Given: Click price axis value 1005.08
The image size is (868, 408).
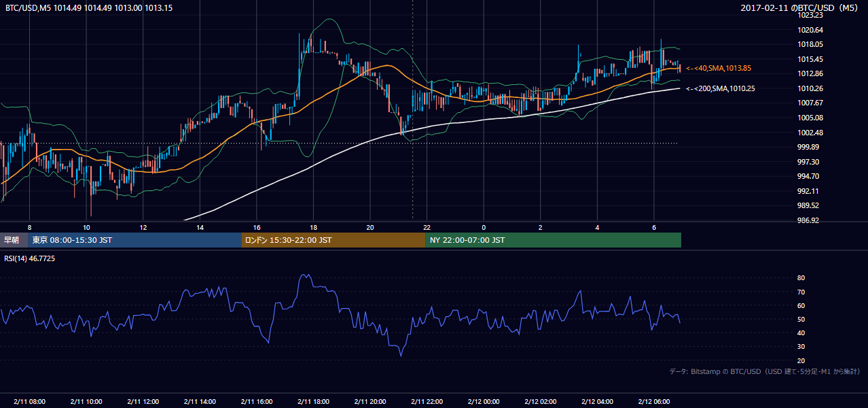Looking at the screenshot, I should pos(812,118).
